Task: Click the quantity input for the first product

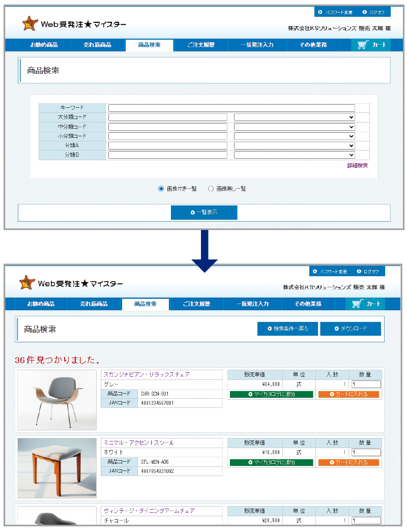Action: tap(366, 384)
